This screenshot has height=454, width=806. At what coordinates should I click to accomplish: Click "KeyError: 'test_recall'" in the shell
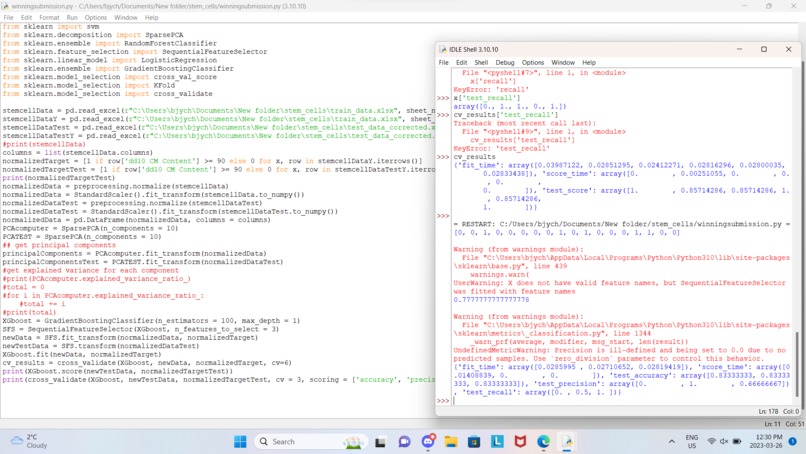click(x=501, y=149)
